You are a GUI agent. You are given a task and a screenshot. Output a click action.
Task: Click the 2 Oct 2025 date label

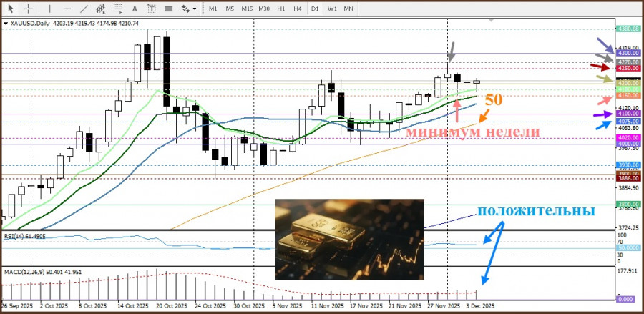54,307
